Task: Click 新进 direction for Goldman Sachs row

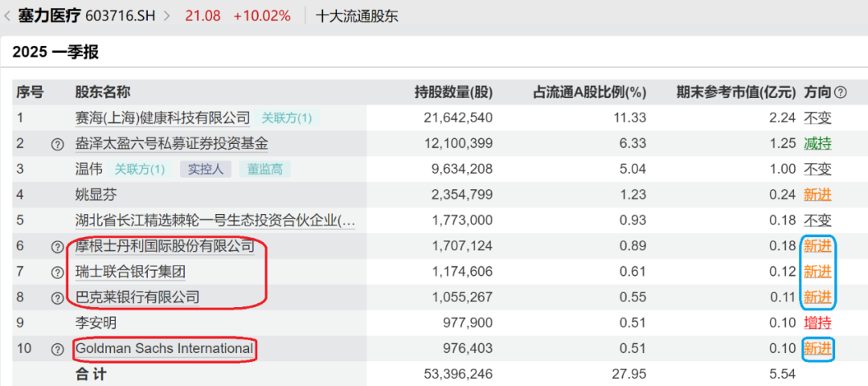Action: tap(817, 349)
